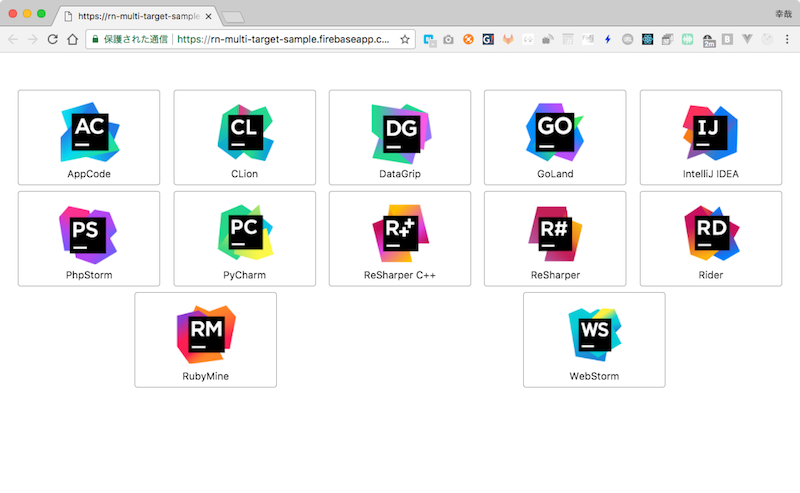Viewport: 800px width, 493px height.
Task: Close the rn-multi-target-sample tab
Action: coord(208,16)
